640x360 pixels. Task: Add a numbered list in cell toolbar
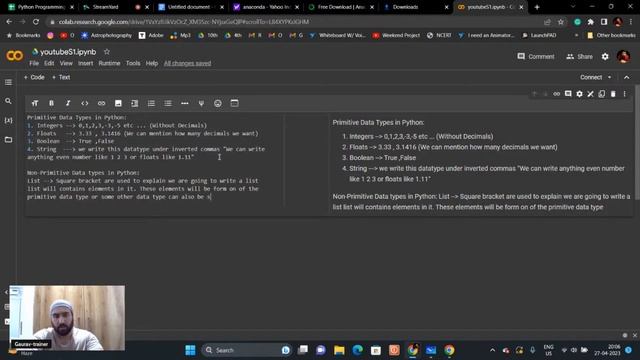[151, 103]
